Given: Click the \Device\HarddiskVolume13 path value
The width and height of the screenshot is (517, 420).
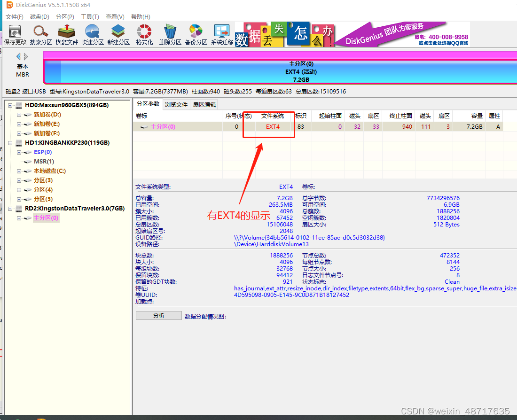Looking at the screenshot, I should click(271, 244).
